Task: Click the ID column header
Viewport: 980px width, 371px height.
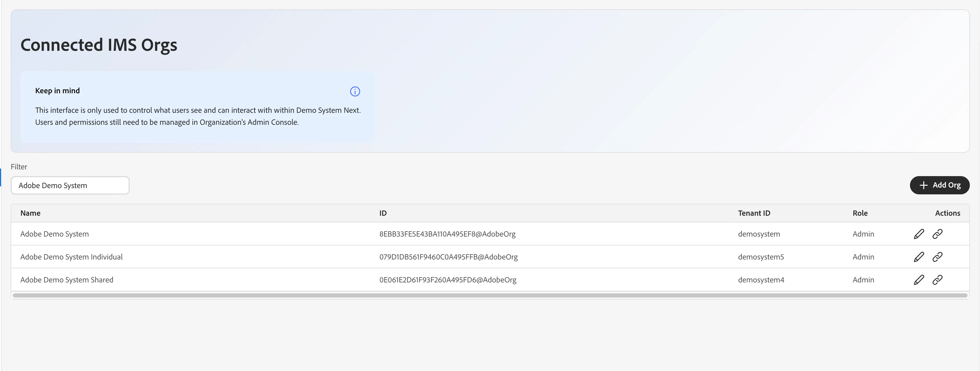Action: tap(383, 213)
